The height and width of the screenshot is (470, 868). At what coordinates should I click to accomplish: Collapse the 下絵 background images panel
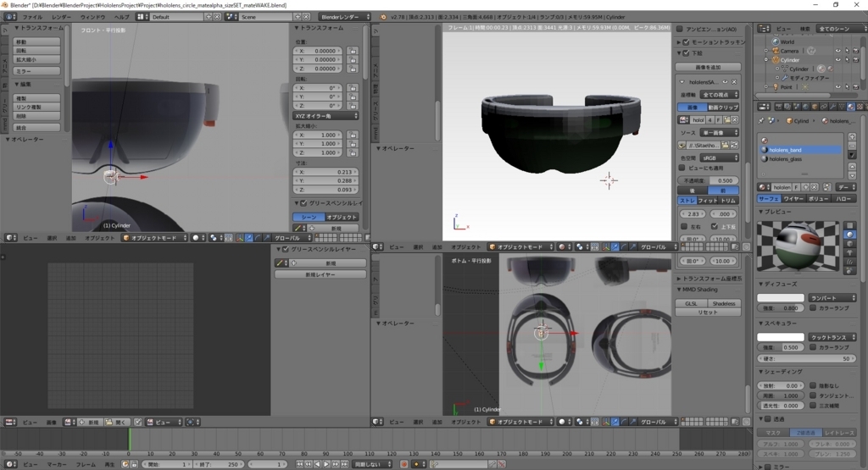[680, 53]
